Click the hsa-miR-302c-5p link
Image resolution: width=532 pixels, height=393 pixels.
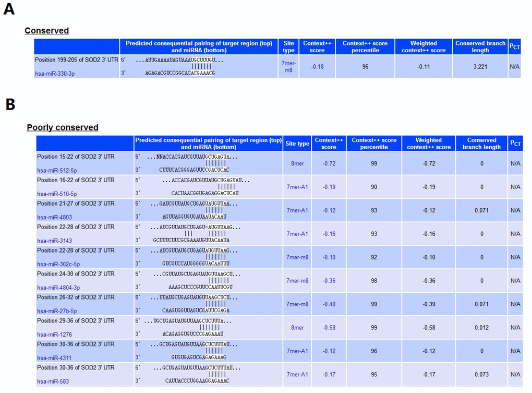pos(58,264)
